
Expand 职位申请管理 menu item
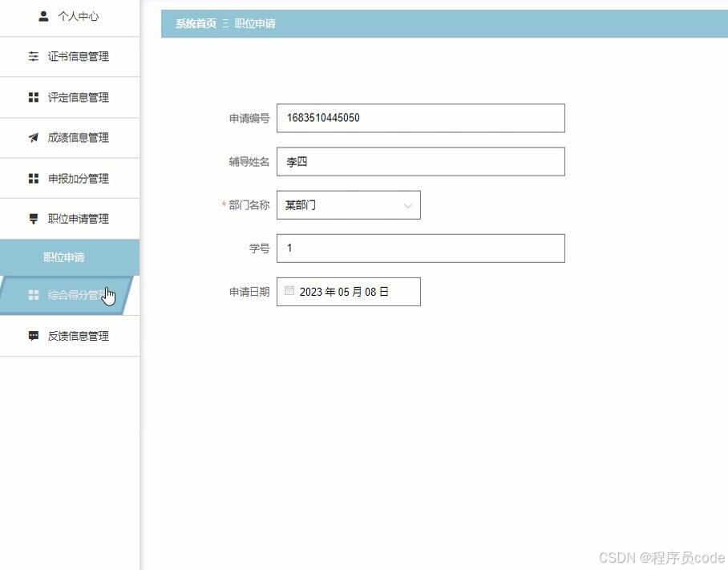click(x=70, y=219)
